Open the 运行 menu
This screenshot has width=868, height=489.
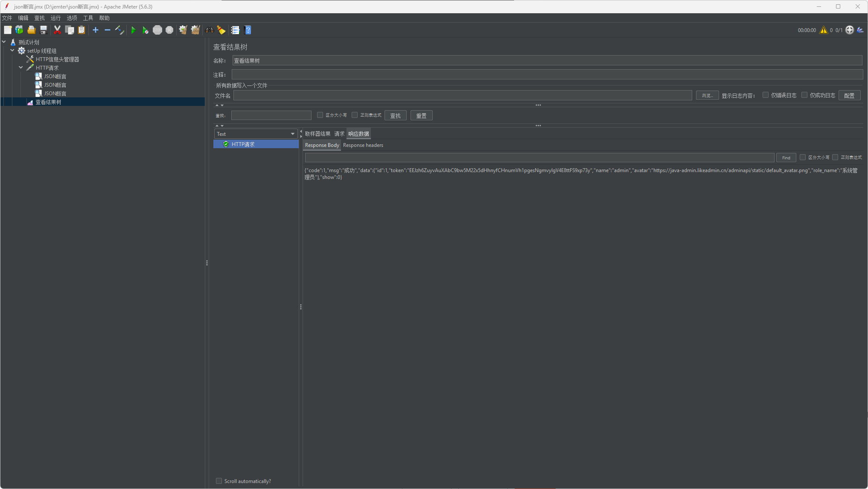click(55, 18)
